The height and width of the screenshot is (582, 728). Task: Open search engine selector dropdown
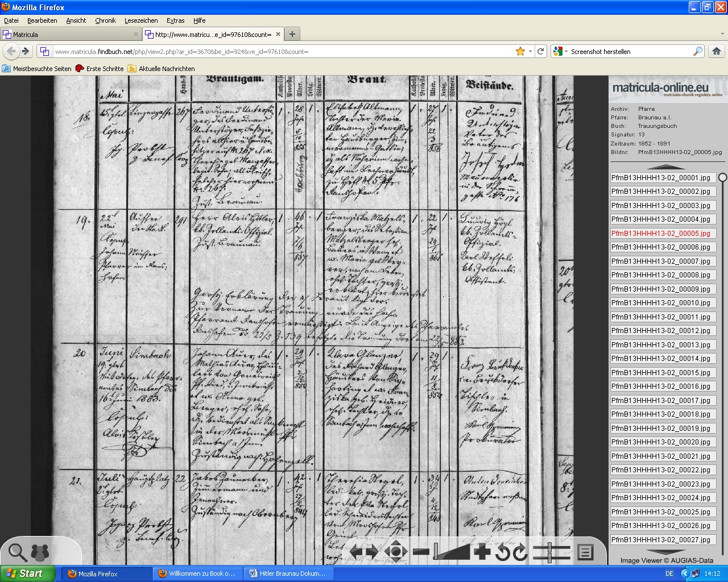point(560,51)
